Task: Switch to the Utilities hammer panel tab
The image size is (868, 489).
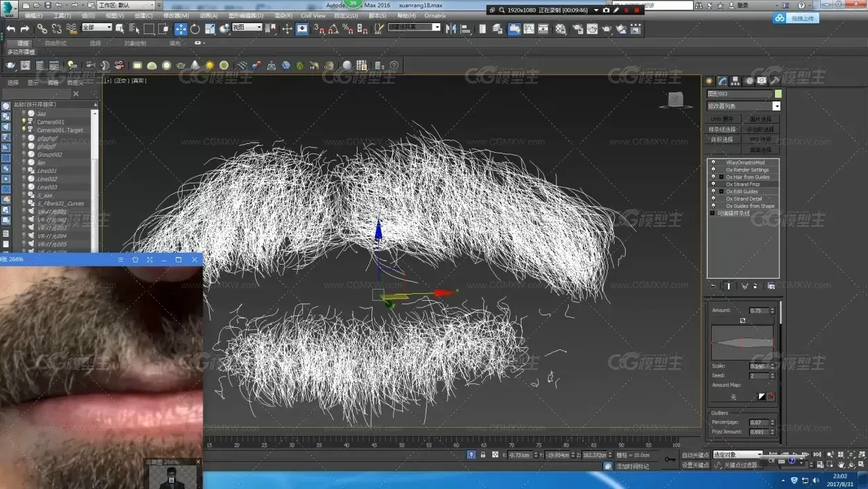Action: point(776,81)
